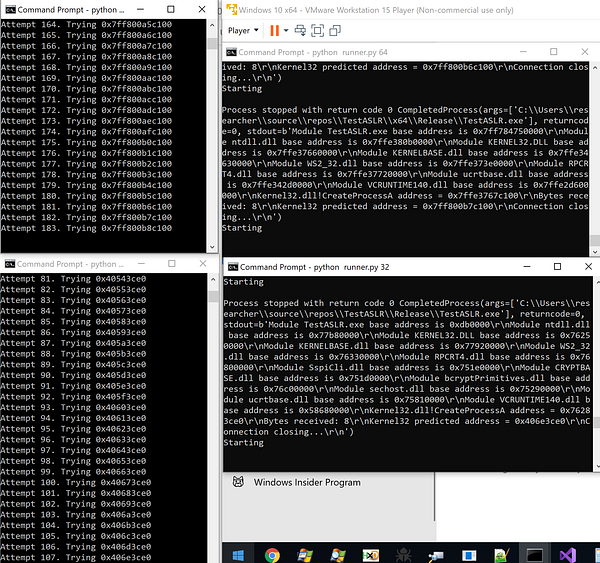Open the bug debugger taskbar icon
This screenshot has height=563, width=600.
click(403, 555)
